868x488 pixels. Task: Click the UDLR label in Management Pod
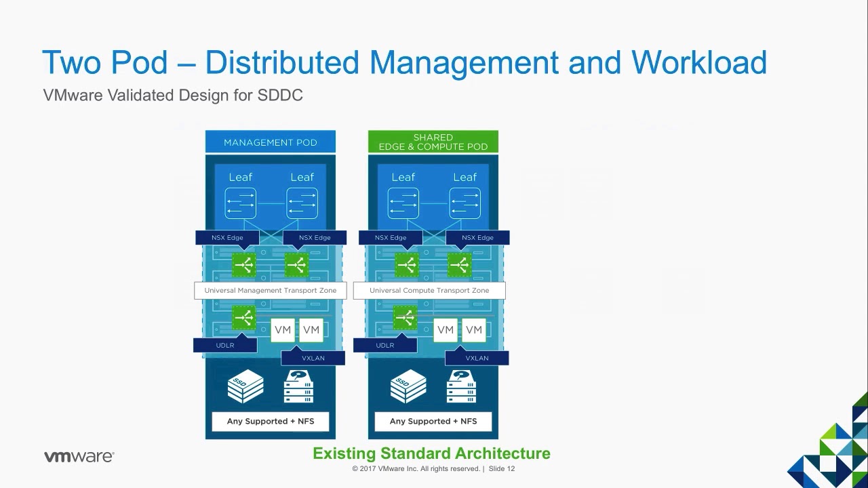(225, 345)
